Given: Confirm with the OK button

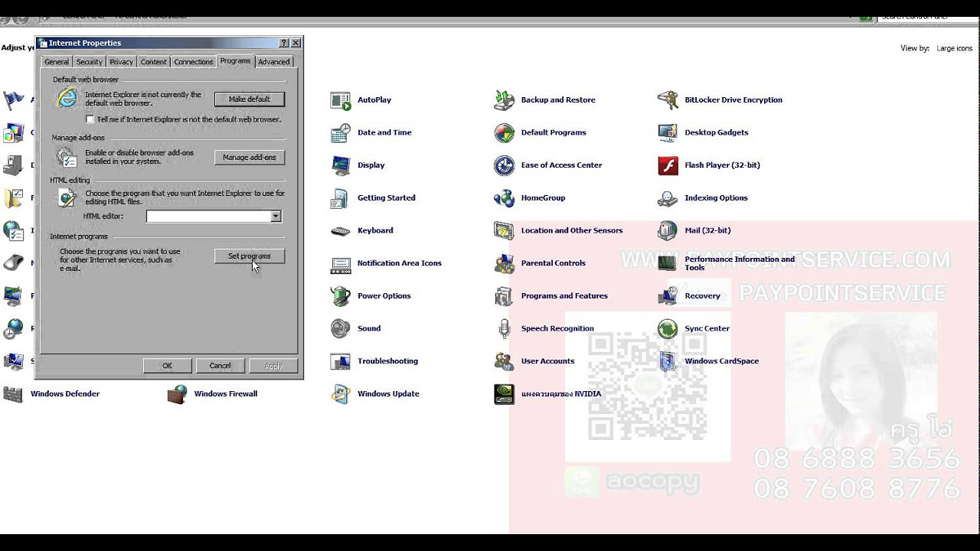Looking at the screenshot, I should click(167, 366).
